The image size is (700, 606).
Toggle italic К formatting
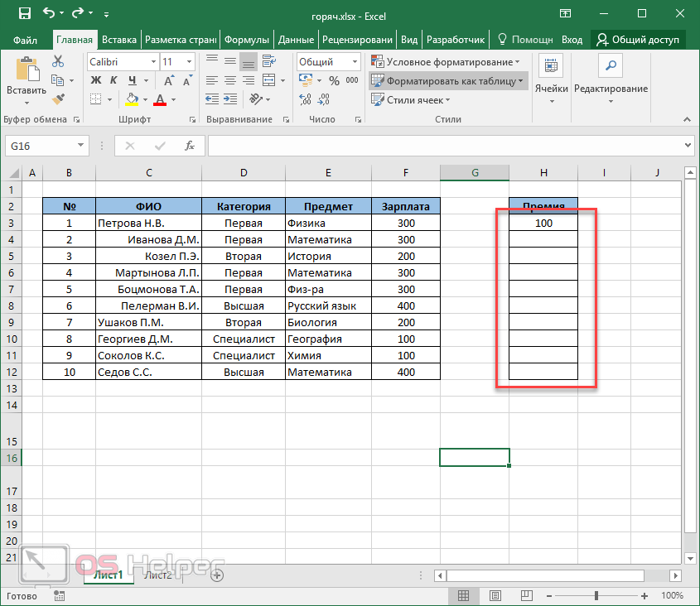(112, 80)
